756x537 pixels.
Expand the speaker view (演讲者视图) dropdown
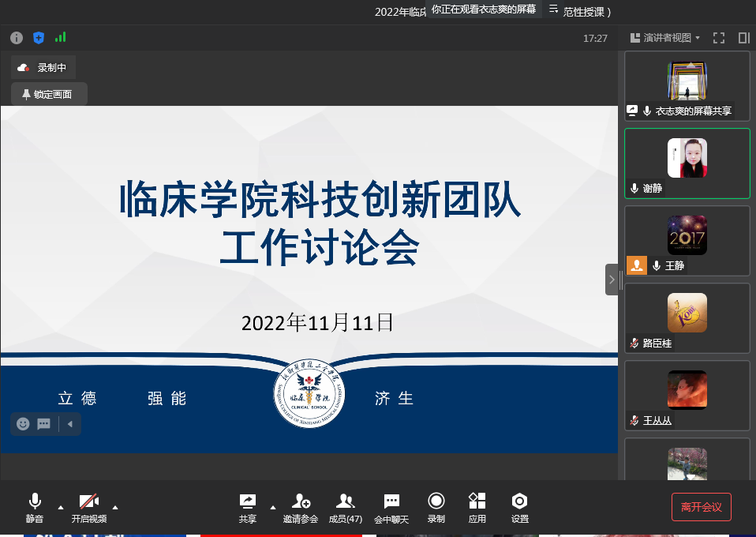click(665, 38)
